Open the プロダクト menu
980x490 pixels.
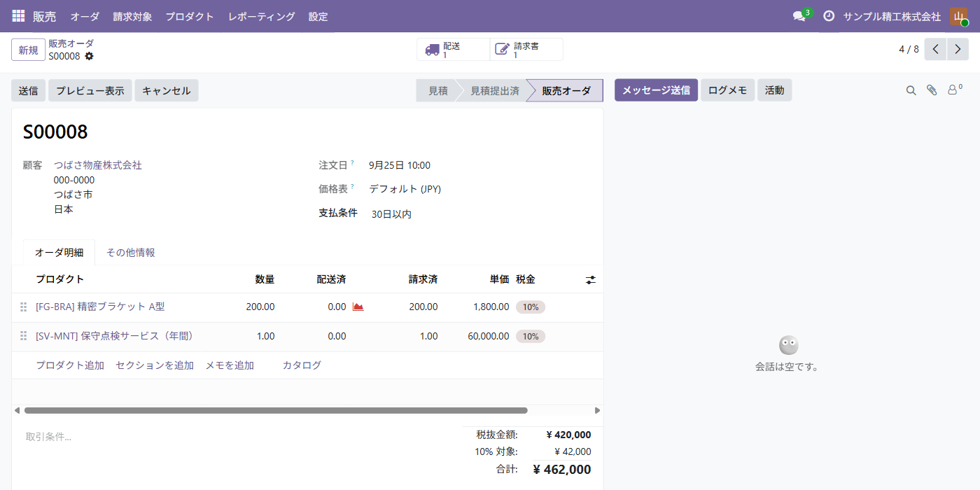tap(190, 16)
